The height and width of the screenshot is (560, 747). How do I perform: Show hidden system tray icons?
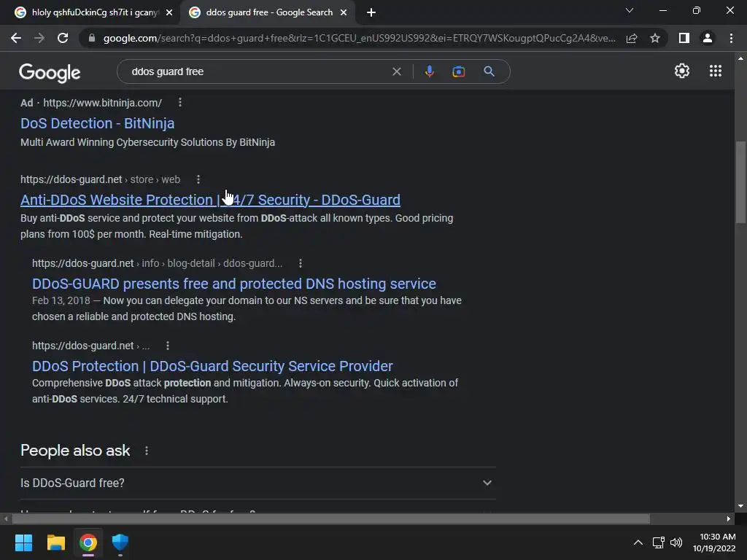click(x=638, y=542)
